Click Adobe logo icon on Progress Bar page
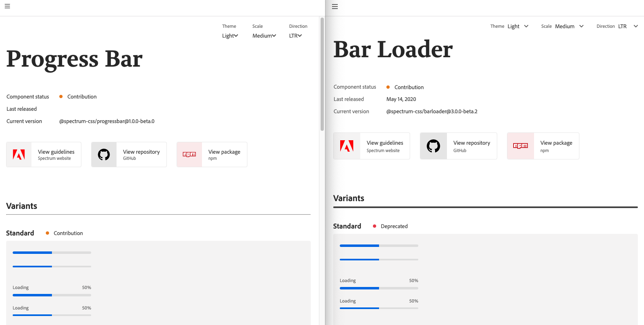The width and height of the screenshot is (644, 325). click(x=19, y=155)
